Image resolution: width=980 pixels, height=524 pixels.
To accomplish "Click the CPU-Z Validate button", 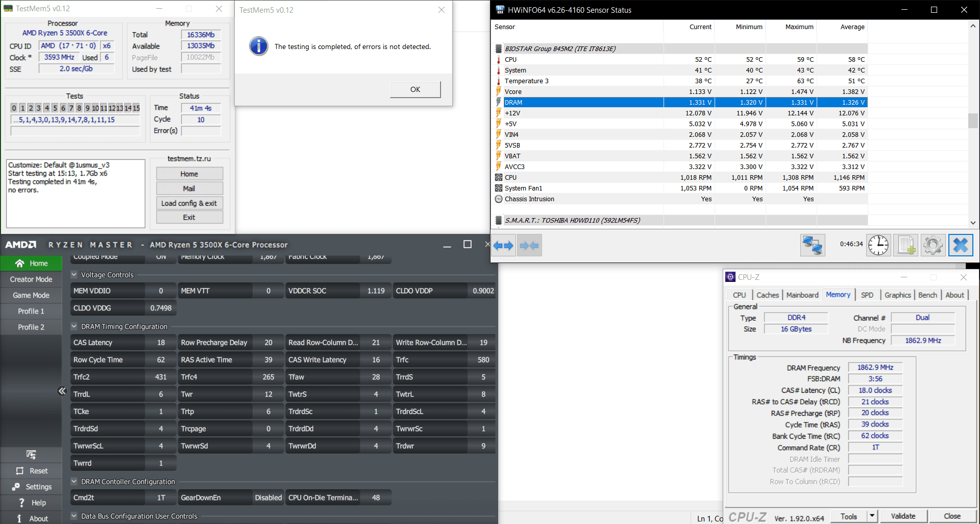I will [903, 516].
